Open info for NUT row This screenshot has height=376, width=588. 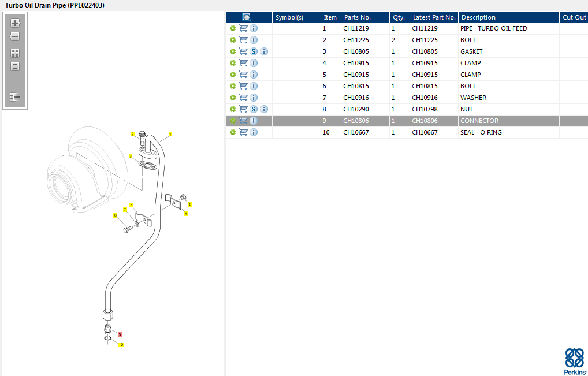point(264,109)
